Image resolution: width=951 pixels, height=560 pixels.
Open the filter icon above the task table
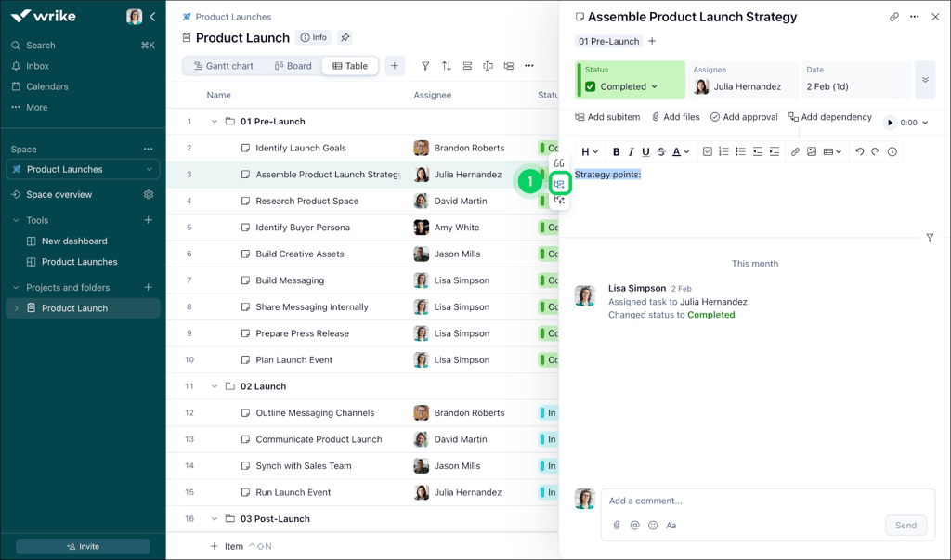point(425,66)
